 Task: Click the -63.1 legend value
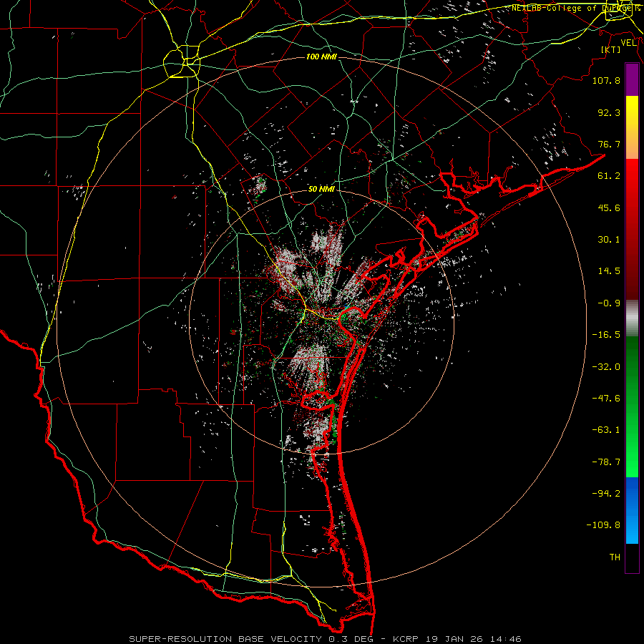click(606, 430)
